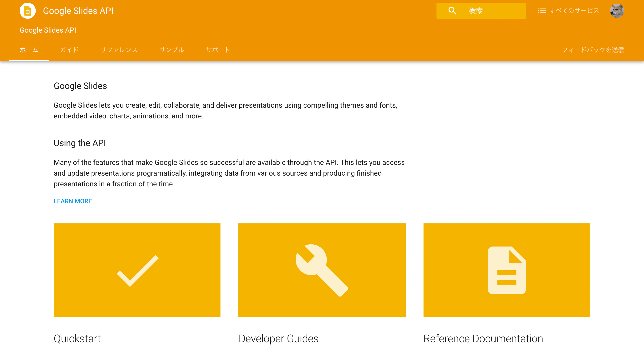Click the "Google Slides" section heading

[x=80, y=86]
